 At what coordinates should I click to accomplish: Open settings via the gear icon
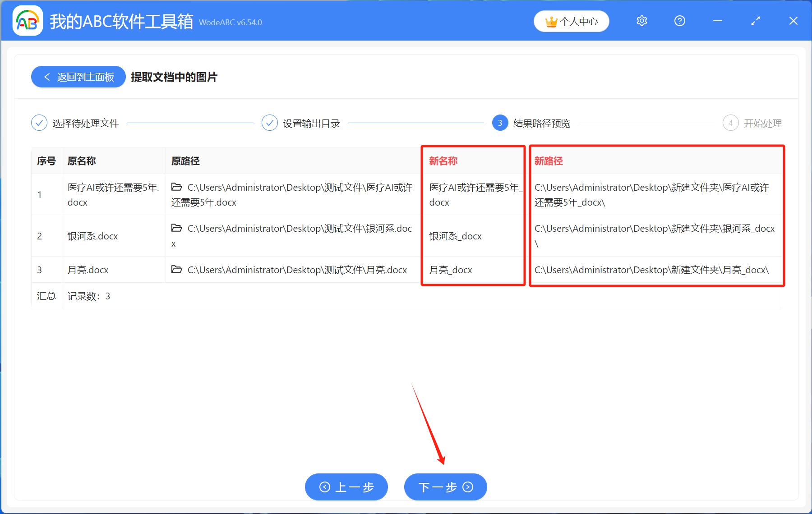tap(641, 21)
